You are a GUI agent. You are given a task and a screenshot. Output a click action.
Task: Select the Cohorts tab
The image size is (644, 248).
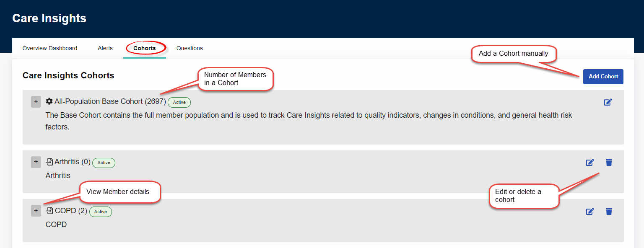point(145,48)
